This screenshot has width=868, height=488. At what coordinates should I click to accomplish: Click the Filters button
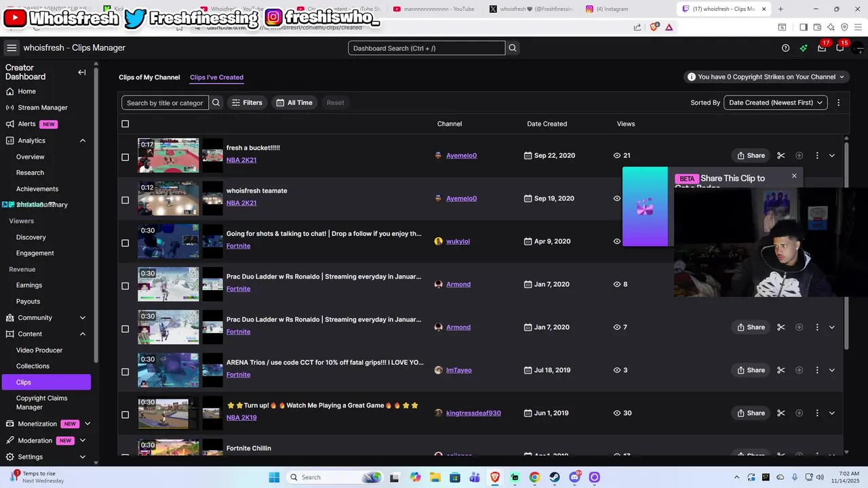[x=247, y=102]
